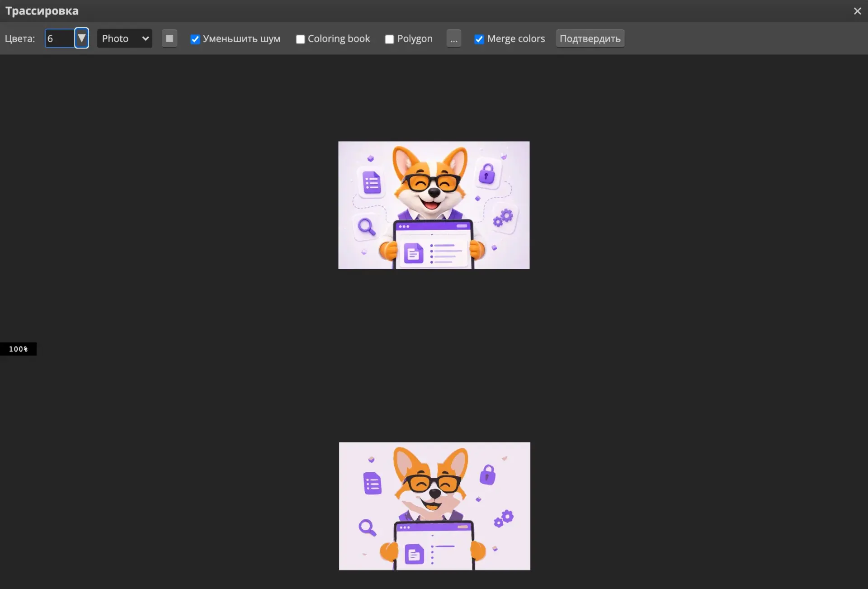Enable the Polygon checkbox
868x589 pixels.
pos(389,39)
